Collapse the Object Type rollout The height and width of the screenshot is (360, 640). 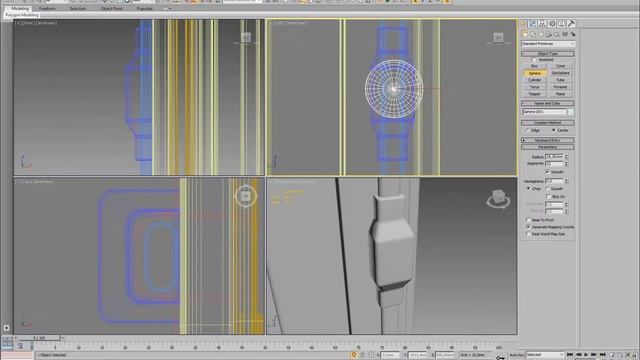click(547, 53)
